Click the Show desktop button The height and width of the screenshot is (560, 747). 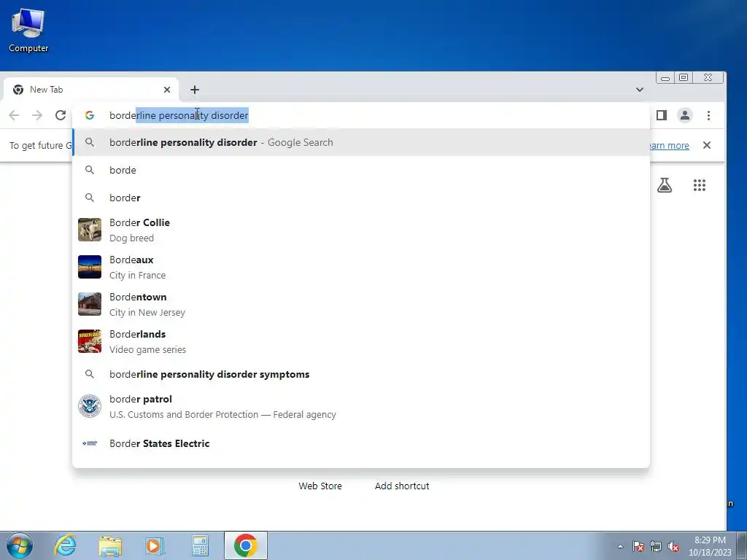[x=742, y=545]
